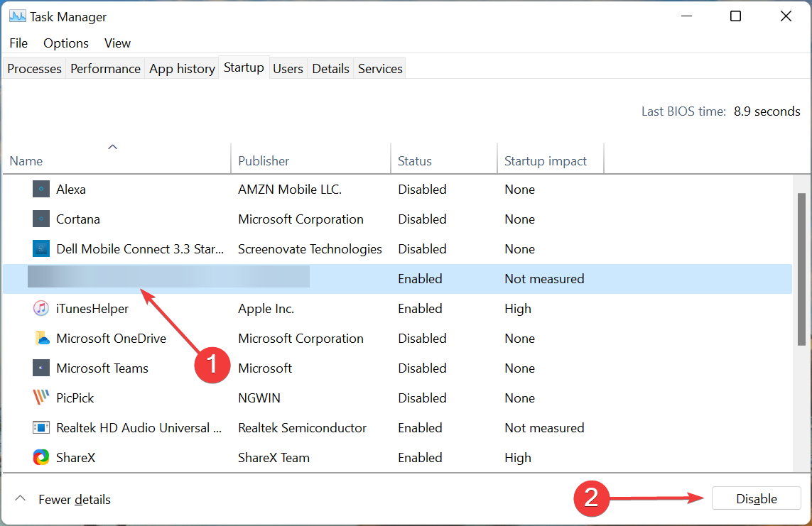Click the Disable button
812x526 pixels.
pos(756,498)
